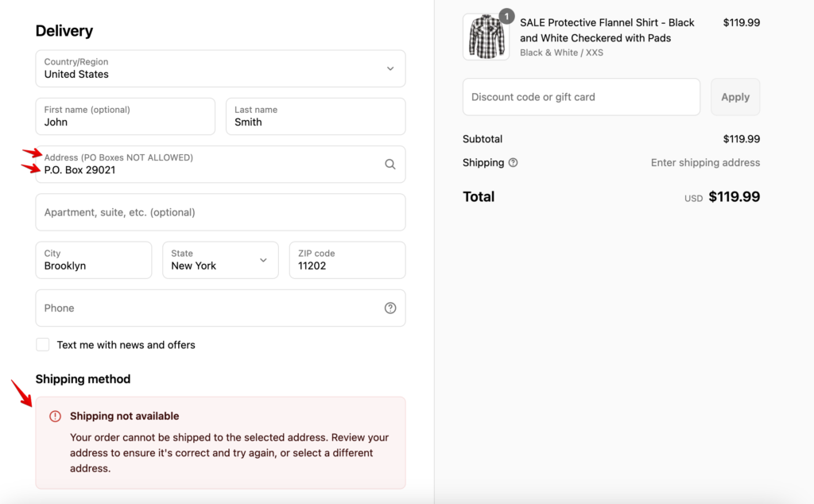Open the phone help question mark icon
The width and height of the screenshot is (814, 504).
pos(390,308)
